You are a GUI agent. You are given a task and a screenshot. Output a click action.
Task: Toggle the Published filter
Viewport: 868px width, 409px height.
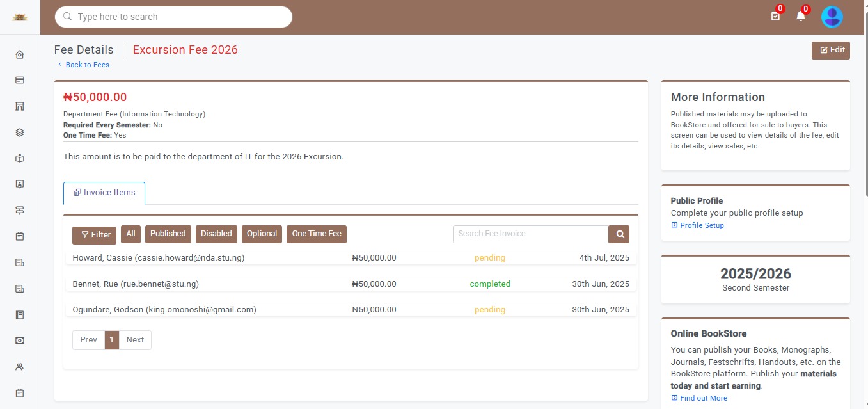168,234
